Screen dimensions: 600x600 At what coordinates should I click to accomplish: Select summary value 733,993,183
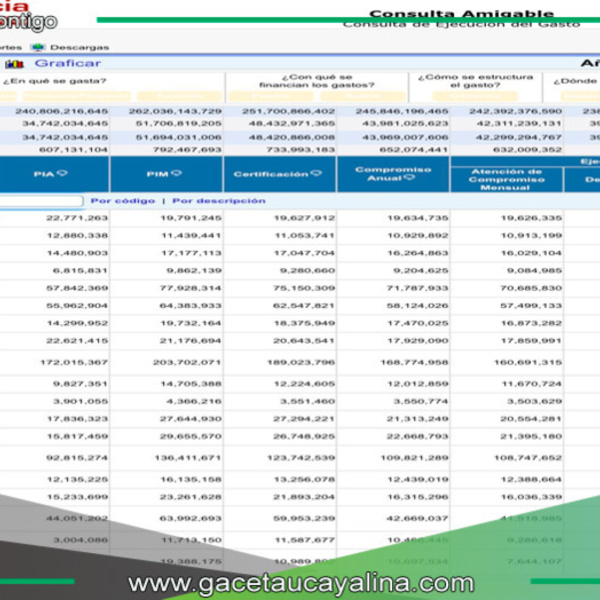[x=300, y=150]
